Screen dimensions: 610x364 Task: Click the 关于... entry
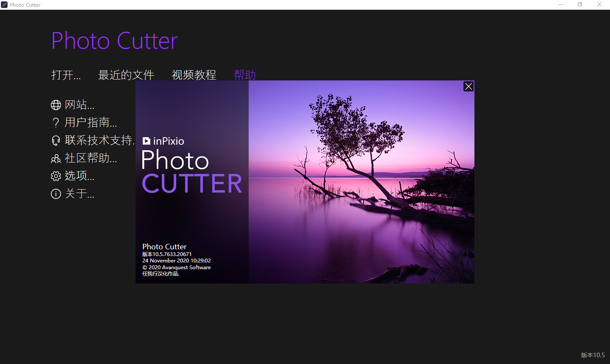click(x=80, y=194)
